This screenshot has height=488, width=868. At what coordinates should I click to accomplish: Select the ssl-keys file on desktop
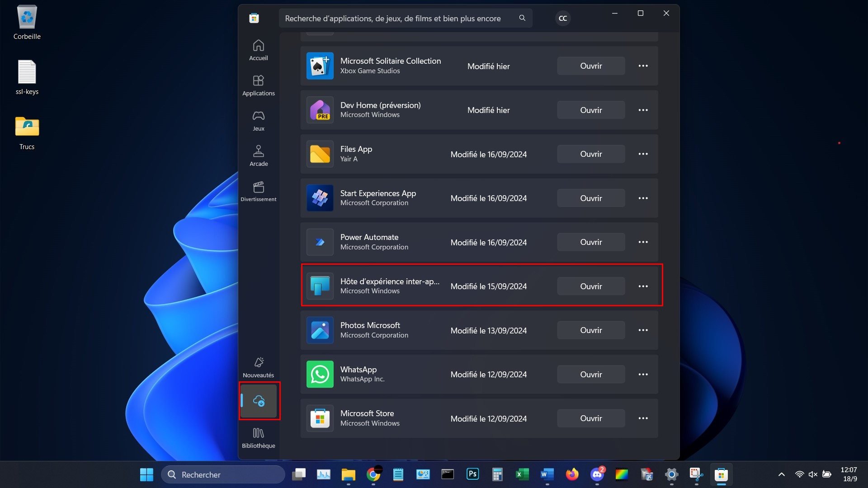[x=27, y=77]
